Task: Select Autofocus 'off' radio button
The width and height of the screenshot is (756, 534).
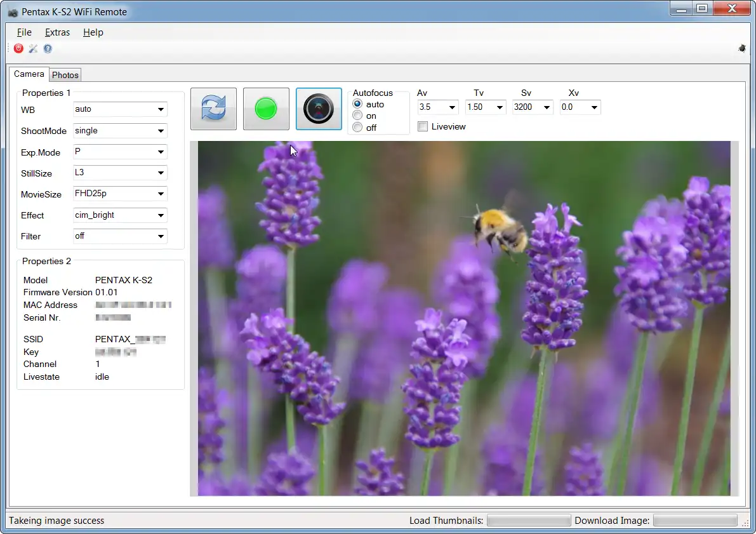Action: coord(357,128)
